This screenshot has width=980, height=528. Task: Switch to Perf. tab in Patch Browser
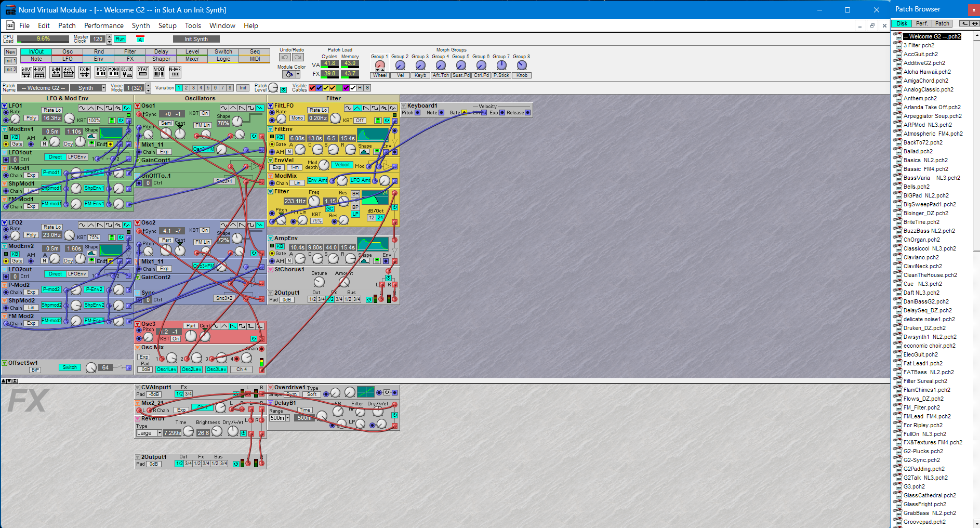(922, 23)
